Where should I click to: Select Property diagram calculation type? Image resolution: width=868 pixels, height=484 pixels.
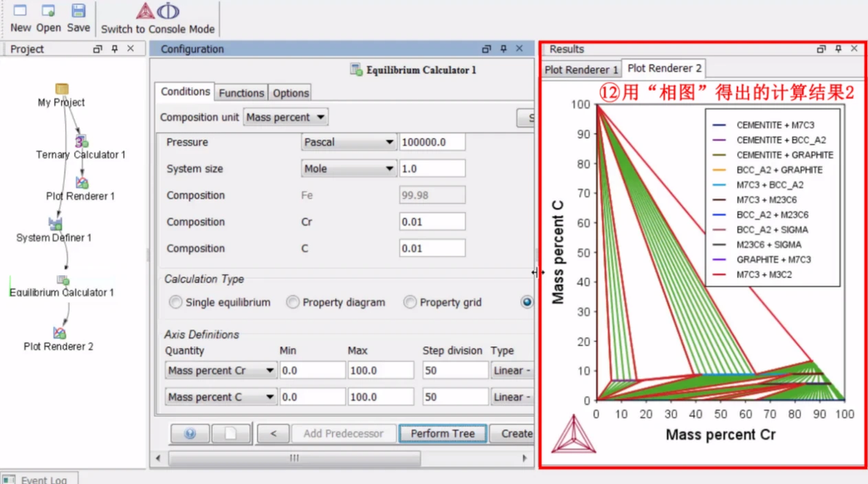(x=293, y=302)
